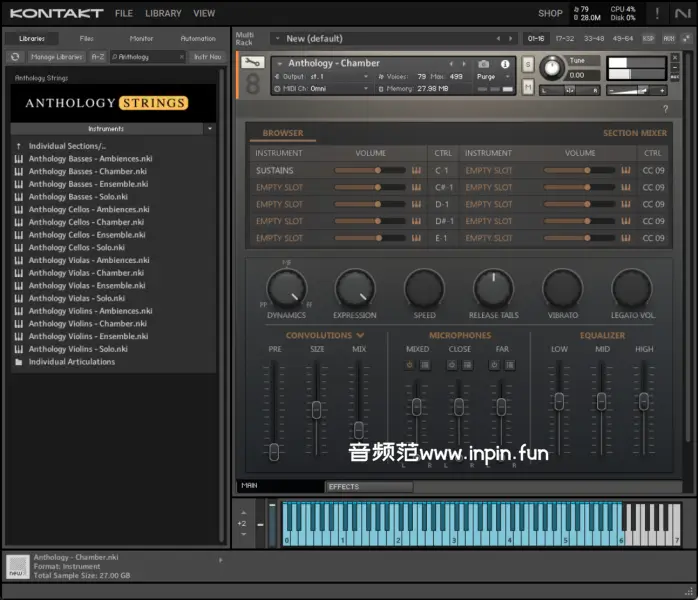Image resolution: width=698 pixels, height=600 pixels.
Task: Click the warning exclamation icon in header
Action: [x=655, y=13]
